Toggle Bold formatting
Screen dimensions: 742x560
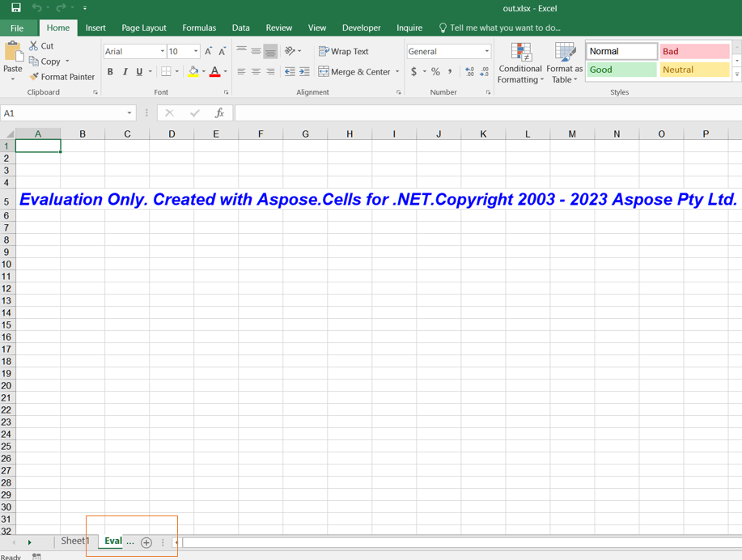click(x=110, y=72)
